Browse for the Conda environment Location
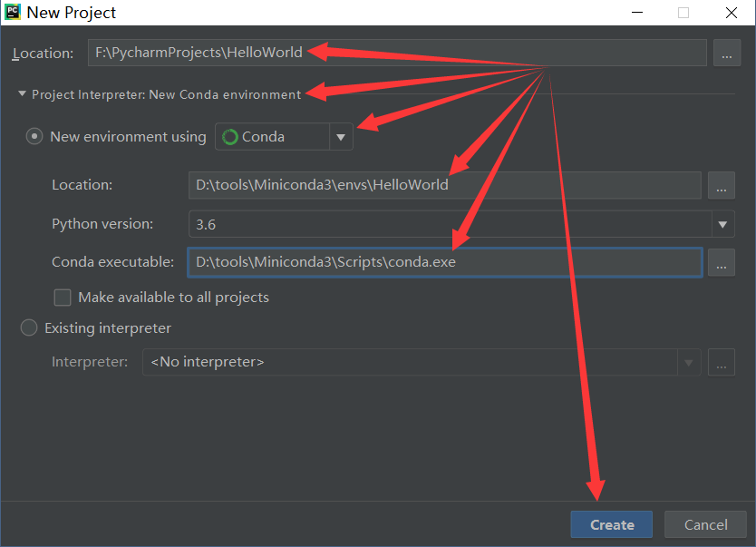The width and height of the screenshot is (756, 547). coord(722,186)
